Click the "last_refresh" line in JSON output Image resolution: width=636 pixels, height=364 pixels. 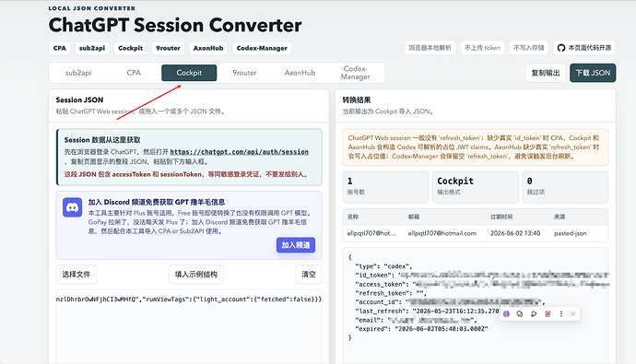(427, 311)
